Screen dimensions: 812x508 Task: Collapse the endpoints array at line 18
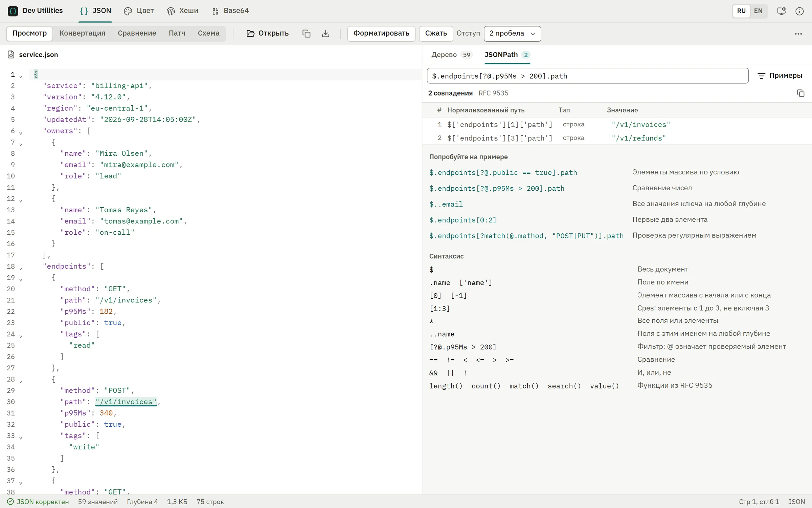[21, 269]
